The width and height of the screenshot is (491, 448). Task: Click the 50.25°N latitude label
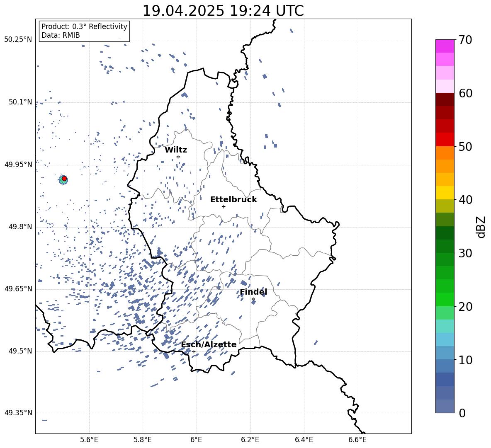(18, 40)
